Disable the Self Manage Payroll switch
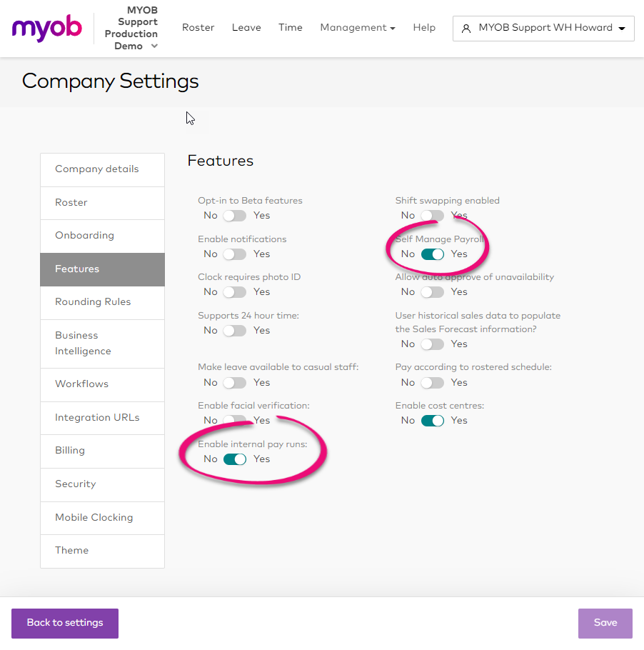Viewport: 644px width, 650px height. click(x=432, y=254)
